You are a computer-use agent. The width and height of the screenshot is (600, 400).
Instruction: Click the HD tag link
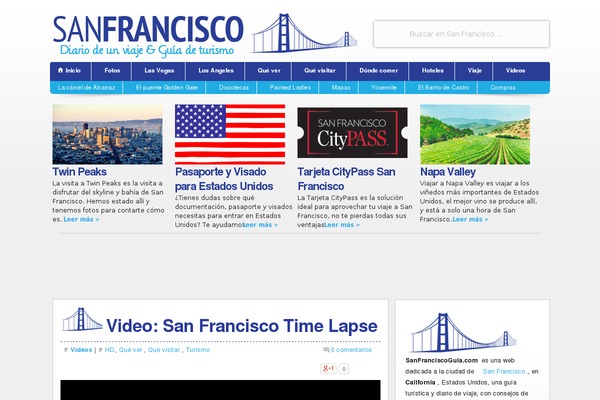tap(109, 350)
